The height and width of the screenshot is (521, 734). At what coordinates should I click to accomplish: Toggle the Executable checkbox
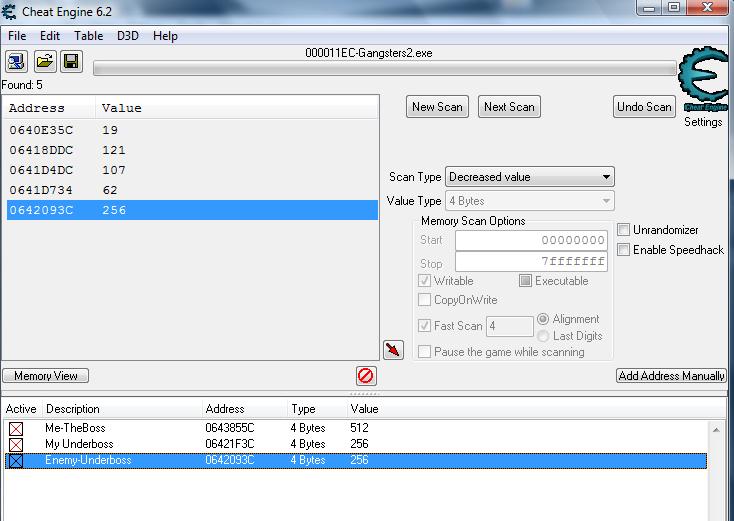tap(525, 281)
